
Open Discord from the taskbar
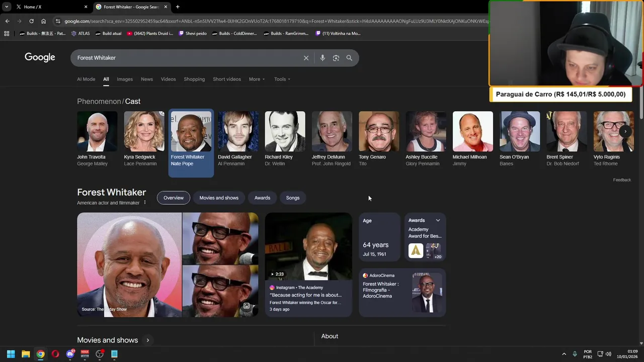tap(70, 354)
